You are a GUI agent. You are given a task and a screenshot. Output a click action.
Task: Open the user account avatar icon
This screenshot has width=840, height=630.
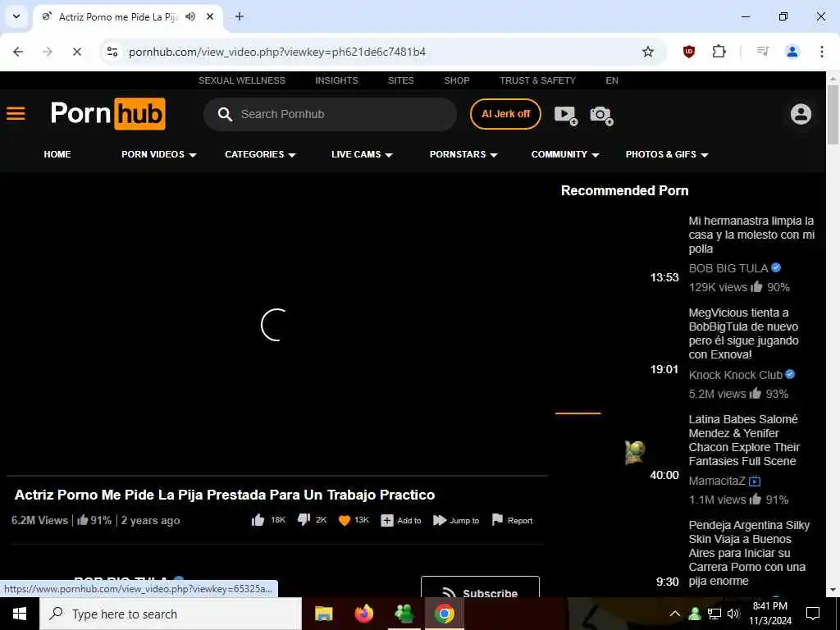(x=801, y=114)
